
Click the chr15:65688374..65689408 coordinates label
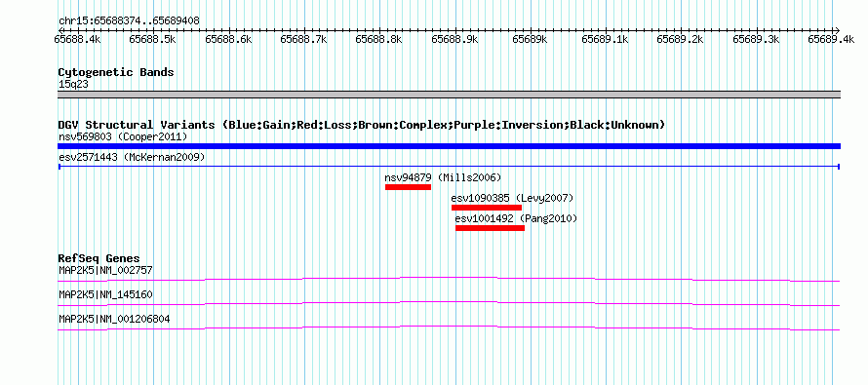pyautogui.click(x=129, y=21)
